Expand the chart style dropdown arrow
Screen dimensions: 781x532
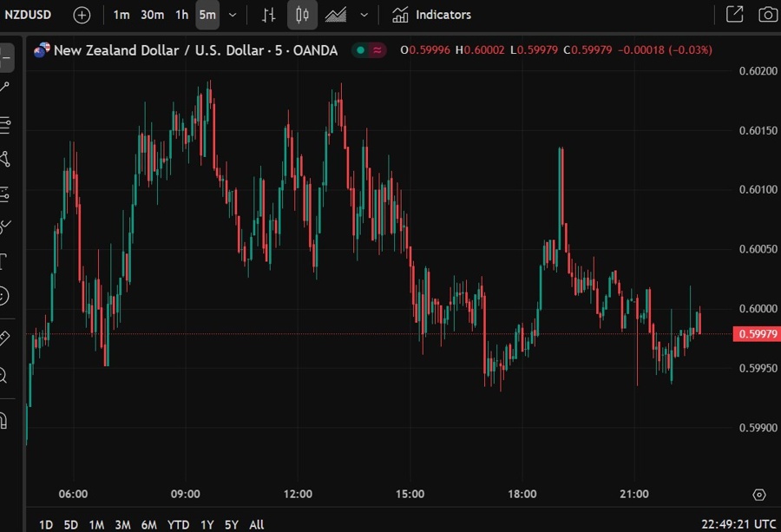coord(364,15)
